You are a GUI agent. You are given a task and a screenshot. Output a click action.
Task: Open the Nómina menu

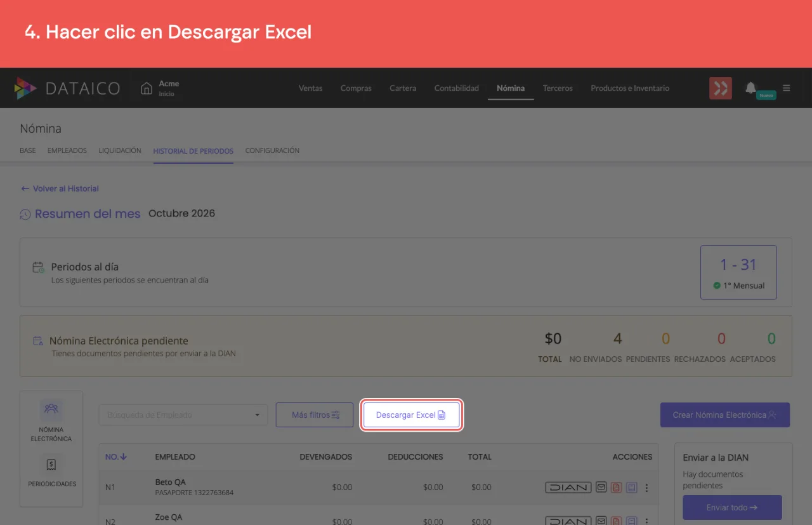click(x=511, y=88)
